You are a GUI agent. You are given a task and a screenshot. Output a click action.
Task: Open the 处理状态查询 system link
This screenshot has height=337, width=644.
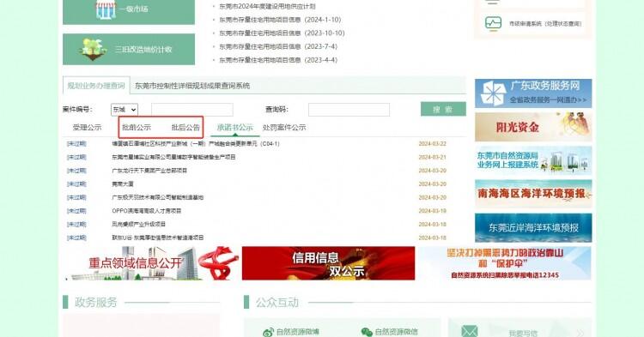coord(545,24)
